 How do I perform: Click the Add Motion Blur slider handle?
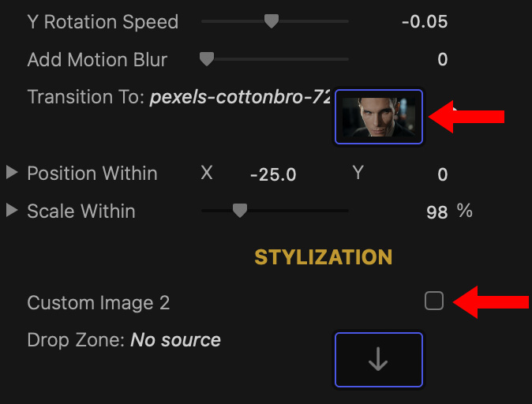207,59
